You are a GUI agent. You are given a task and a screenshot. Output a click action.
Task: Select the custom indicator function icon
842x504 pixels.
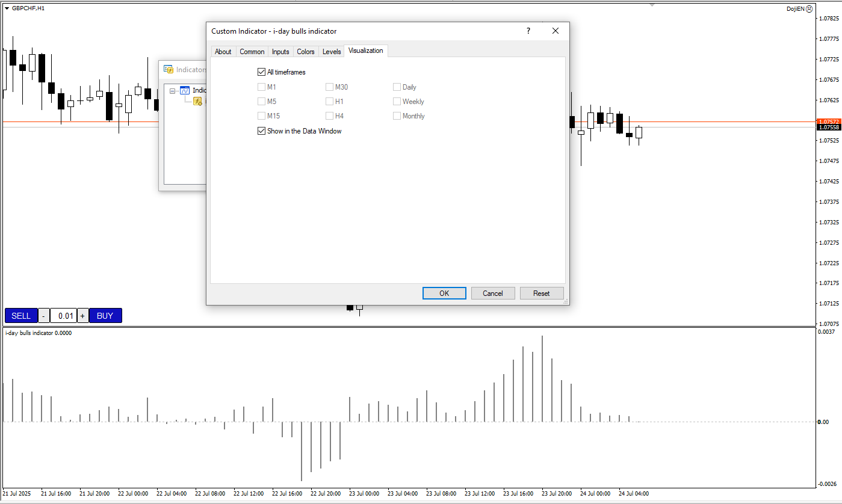pos(197,101)
